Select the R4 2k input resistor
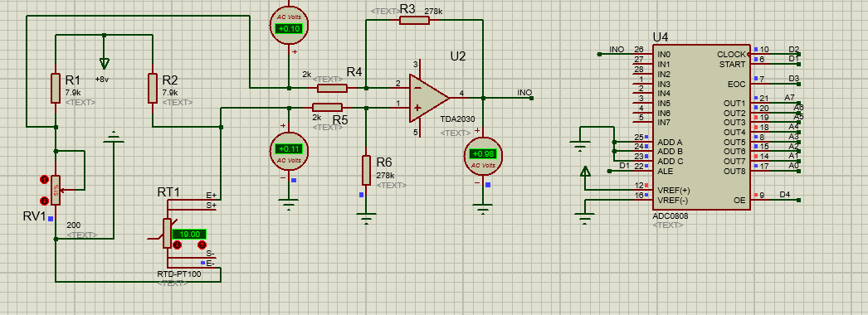The image size is (868, 315). point(332,88)
